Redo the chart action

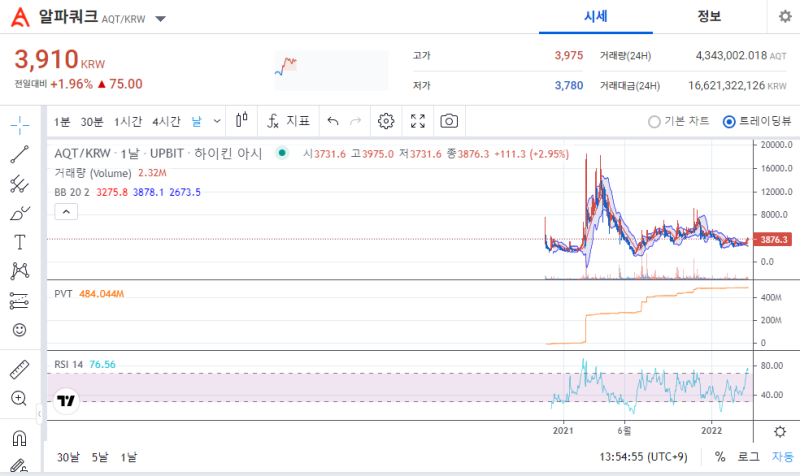[x=356, y=121]
